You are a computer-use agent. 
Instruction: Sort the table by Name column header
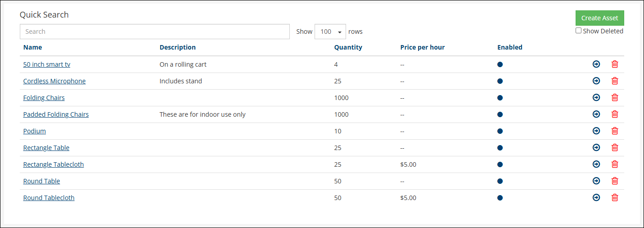[32, 47]
